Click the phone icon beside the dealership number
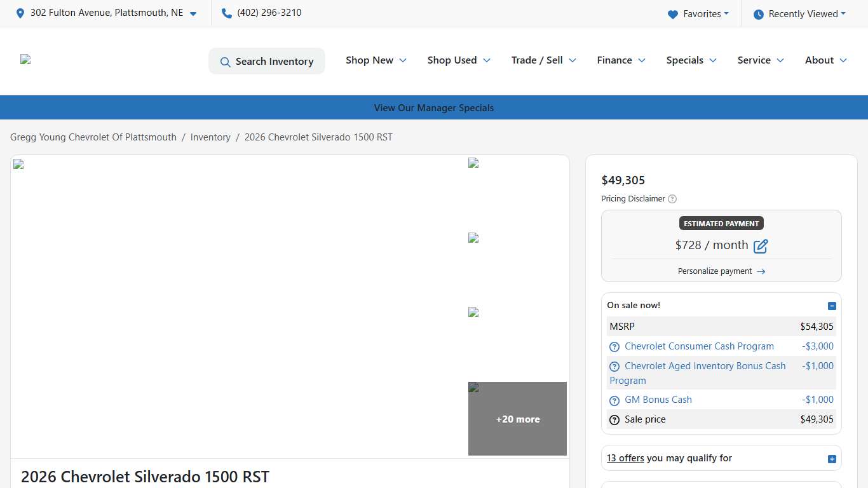 pyautogui.click(x=227, y=13)
